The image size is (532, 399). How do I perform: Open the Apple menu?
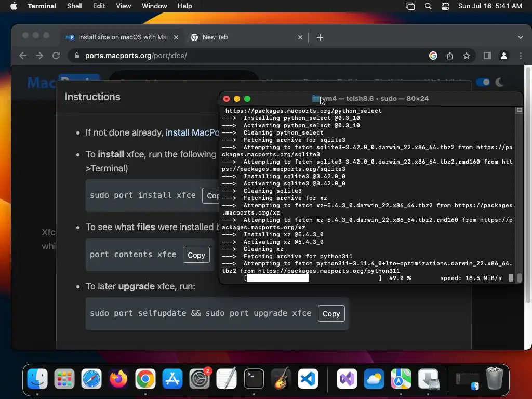coord(14,6)
